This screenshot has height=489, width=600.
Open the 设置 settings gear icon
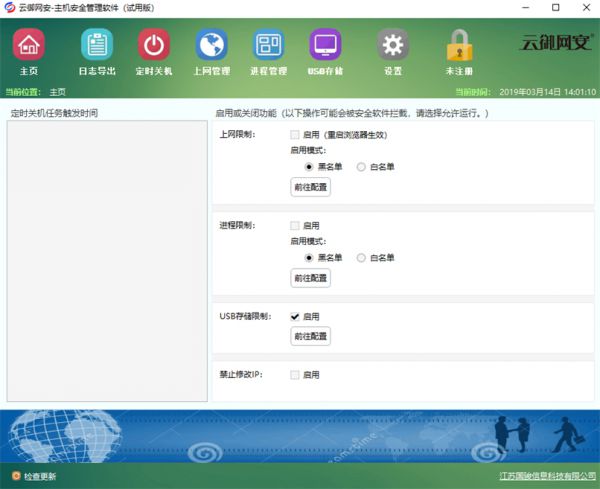click(392, 46)
